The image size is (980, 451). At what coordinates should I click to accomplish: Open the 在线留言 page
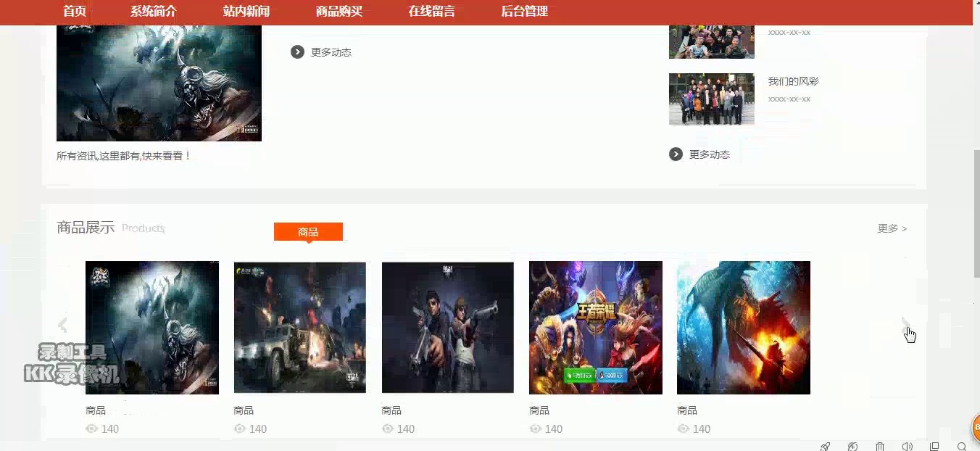pos(432,11)
